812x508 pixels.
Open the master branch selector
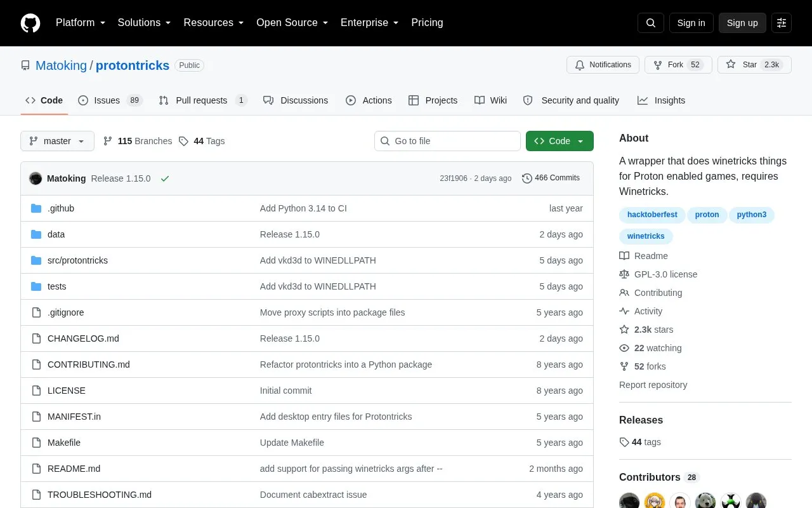pyautogui.click(x=57, y=141)
